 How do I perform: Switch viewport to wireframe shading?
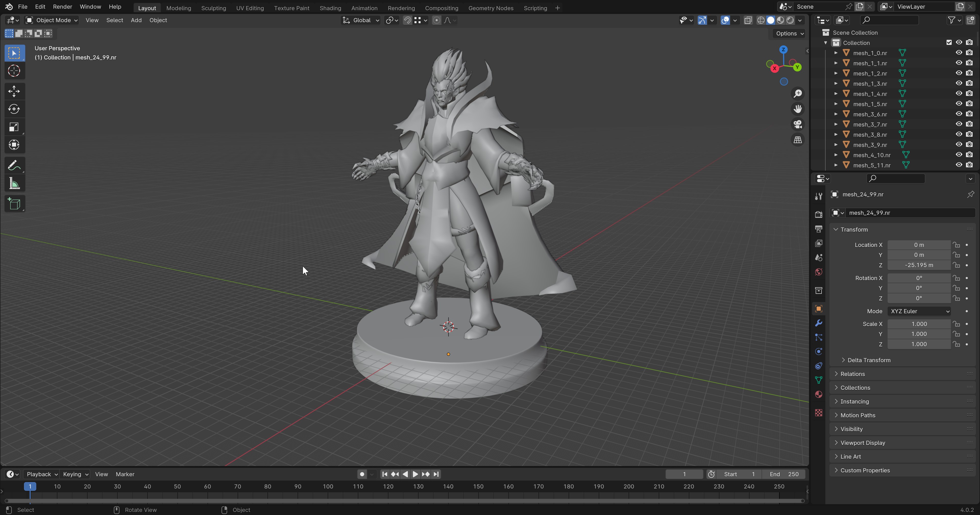click(761, 20)
